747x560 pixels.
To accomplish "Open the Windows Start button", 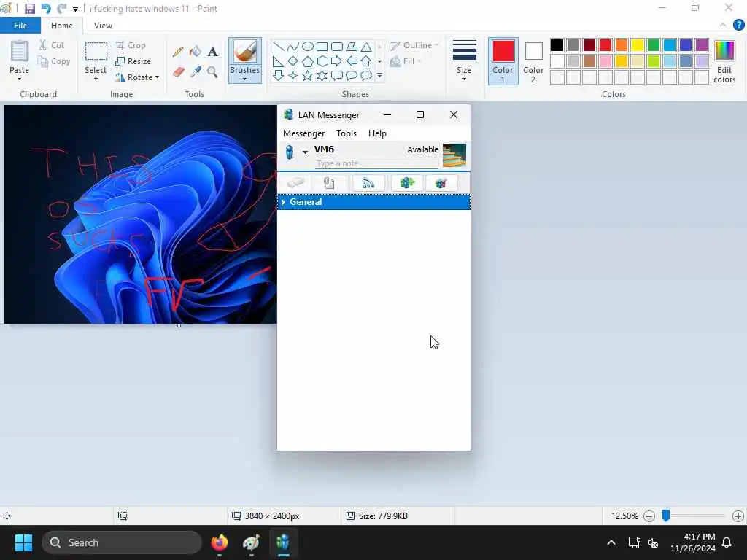I will (x=23, y=542).
